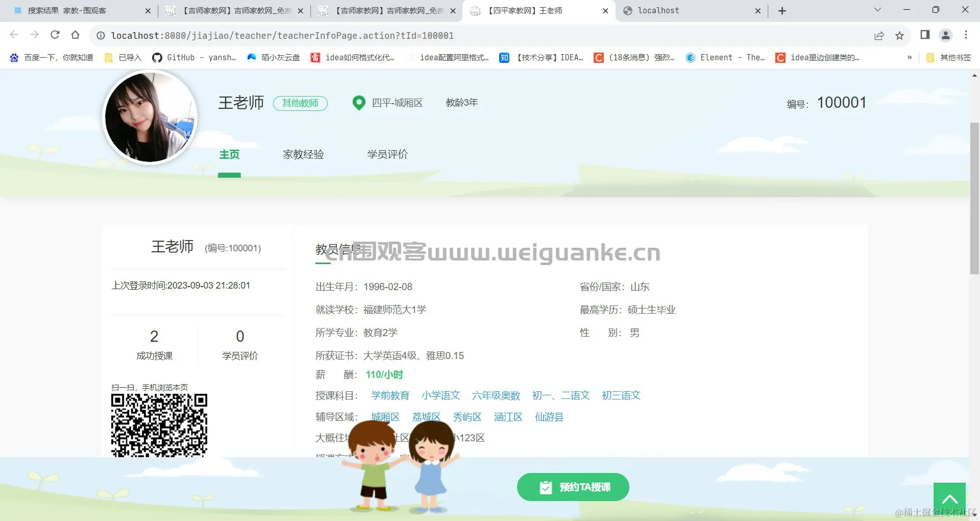Close the 搜索结果 家教-围观客 tab
980x521 pixels.
[148, 11]
